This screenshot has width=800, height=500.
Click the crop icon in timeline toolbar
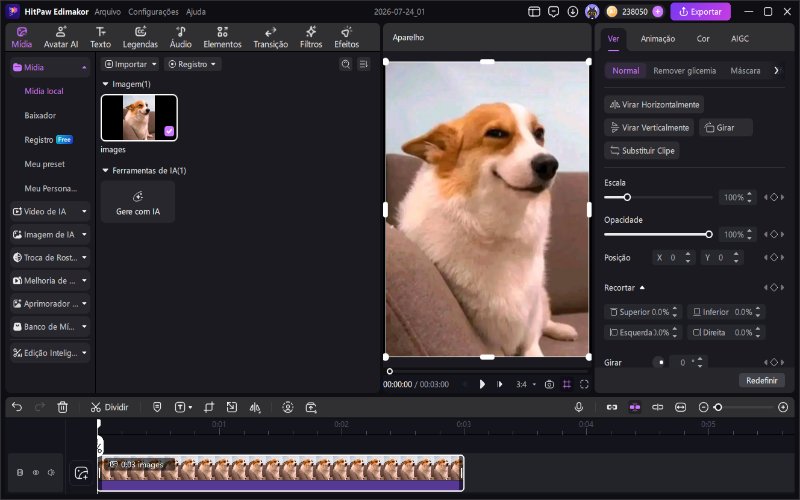click(x=209, y=407)
